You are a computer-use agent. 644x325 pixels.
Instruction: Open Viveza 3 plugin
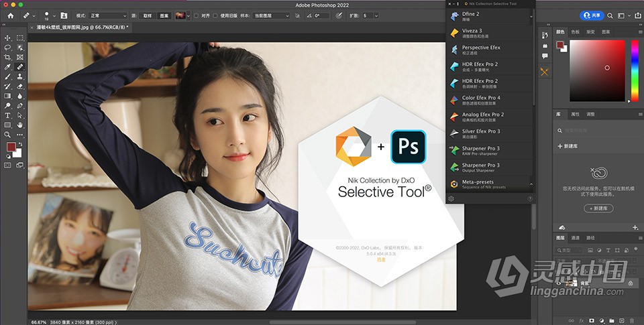pos(489,33)
